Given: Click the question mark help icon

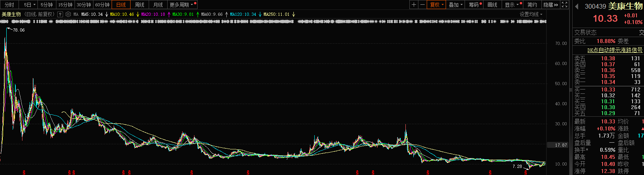Looking at the screenshot, I should [60, 14].
